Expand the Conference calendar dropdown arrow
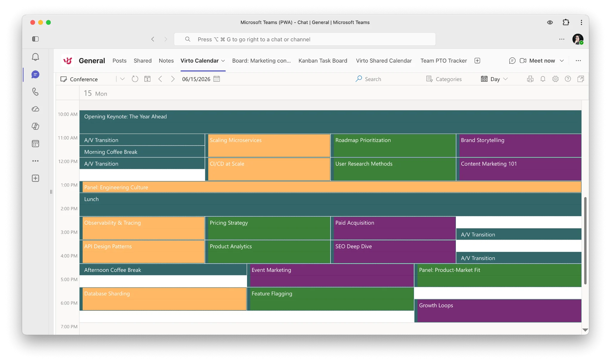 122,79
